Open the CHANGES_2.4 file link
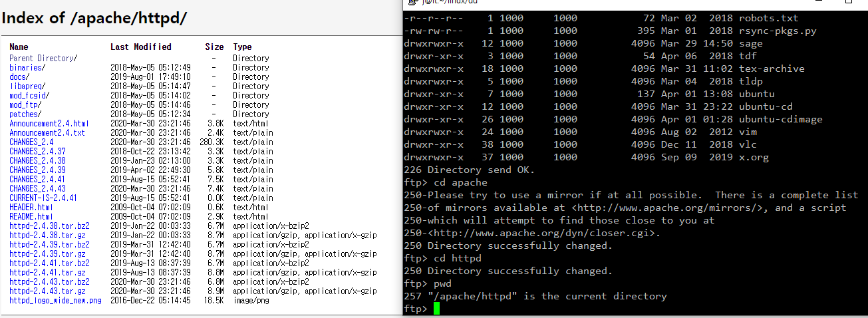The width and height of the screenshot is (868, 318). (31, 142)
